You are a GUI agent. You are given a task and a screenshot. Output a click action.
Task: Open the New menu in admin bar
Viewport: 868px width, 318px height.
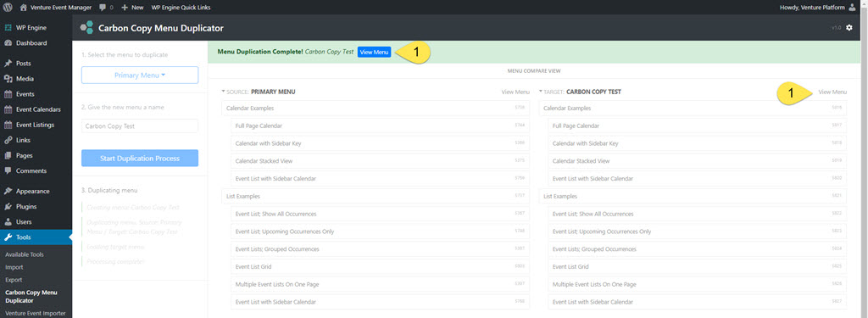[132, 8]
